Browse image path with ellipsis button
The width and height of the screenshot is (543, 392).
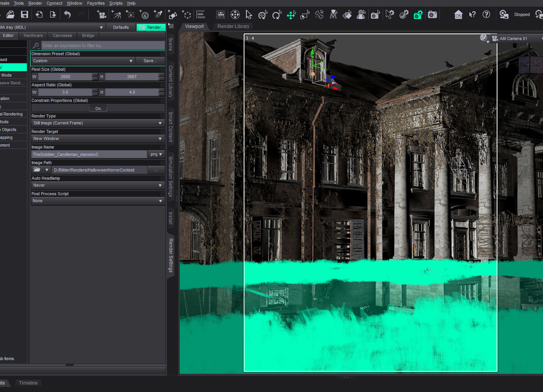click(x=156, y=170)
